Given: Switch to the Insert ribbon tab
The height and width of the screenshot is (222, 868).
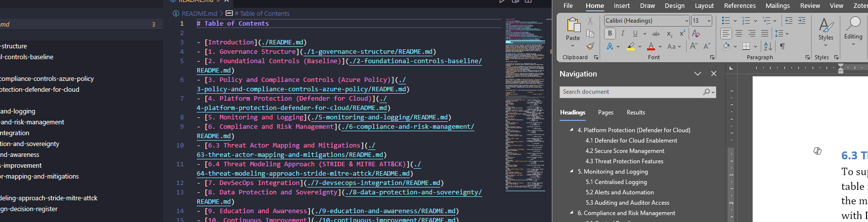Looking at the screenshot, I should point(622,6).
